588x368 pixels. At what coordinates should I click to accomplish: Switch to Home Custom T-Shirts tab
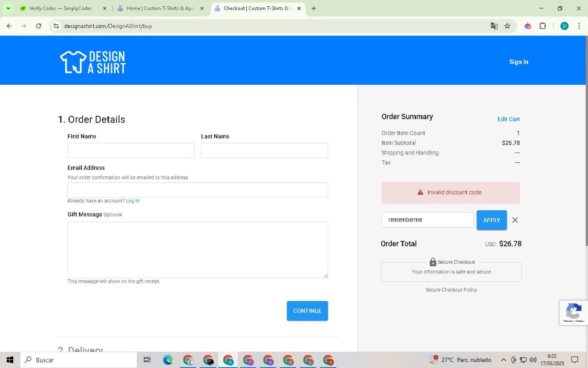(161, 8)
